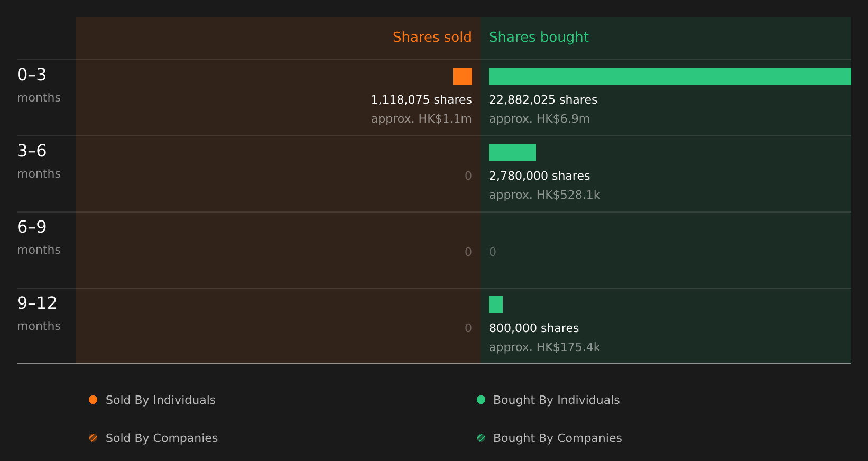Click the 800,000 shares value

point(534,328)
